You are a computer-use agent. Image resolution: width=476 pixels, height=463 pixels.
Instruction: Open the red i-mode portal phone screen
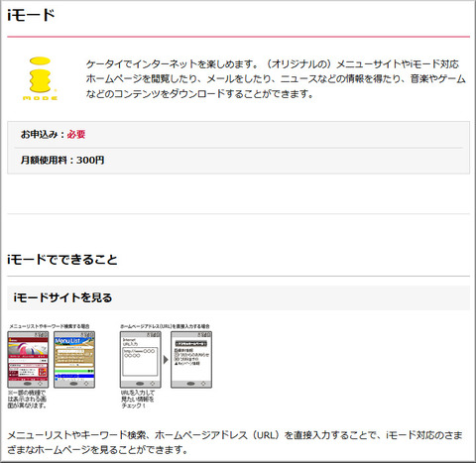28,360
